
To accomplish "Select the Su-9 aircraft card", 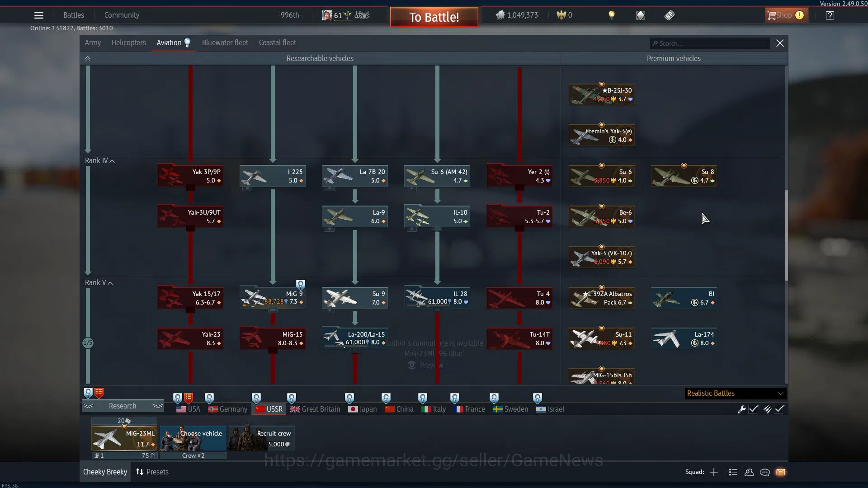I will pyautogui.click(x=355, y=298).
